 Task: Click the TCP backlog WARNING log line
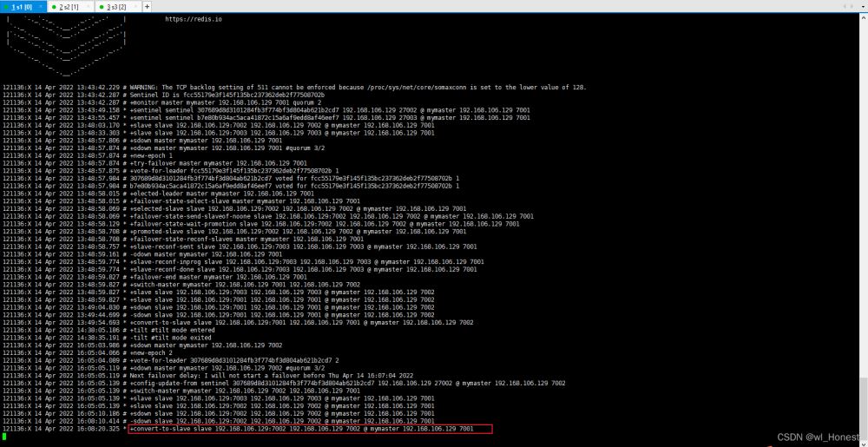(295, 88)
